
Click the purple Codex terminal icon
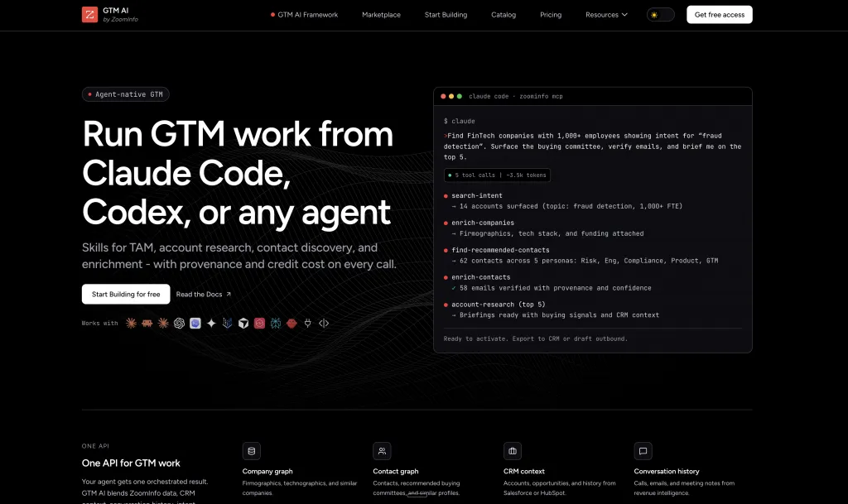point(195,323)
